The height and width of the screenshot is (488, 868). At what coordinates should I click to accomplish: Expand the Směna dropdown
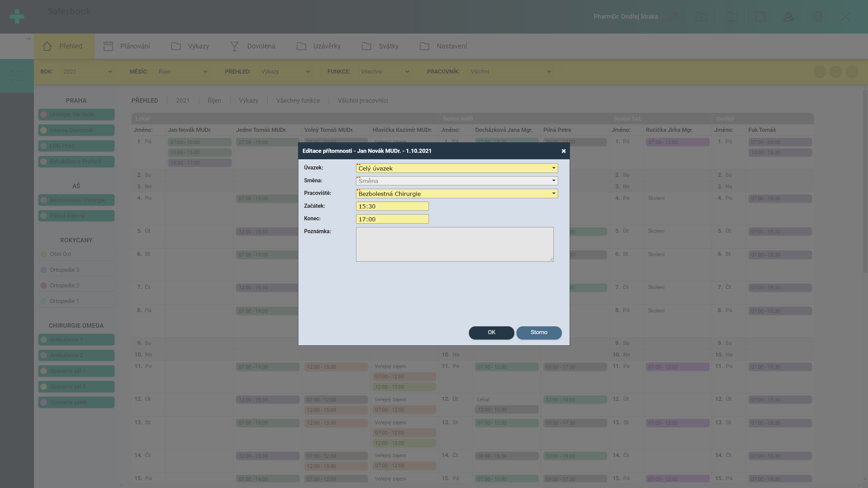click(x=457, y=181)
